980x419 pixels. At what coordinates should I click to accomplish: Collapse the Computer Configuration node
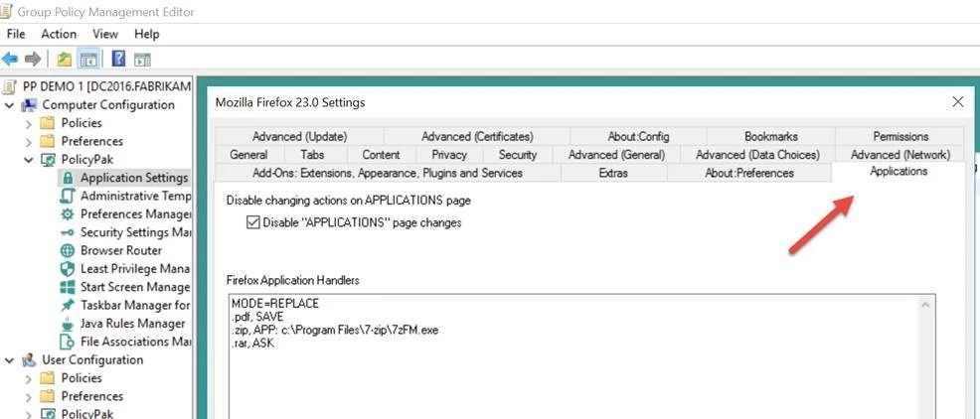point(10,105)
